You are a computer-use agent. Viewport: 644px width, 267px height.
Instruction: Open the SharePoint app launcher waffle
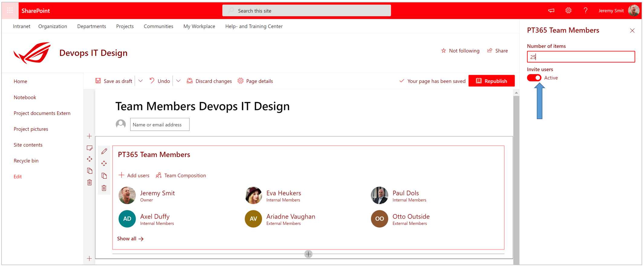point(10,11)
